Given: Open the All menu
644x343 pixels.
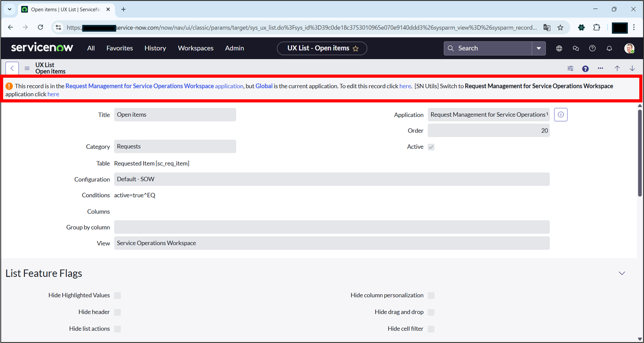Looking at the screenshot, I should point(91,48).
